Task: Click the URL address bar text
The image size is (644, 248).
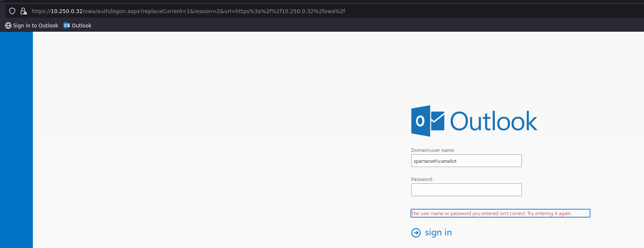Action: pos(188,11)
